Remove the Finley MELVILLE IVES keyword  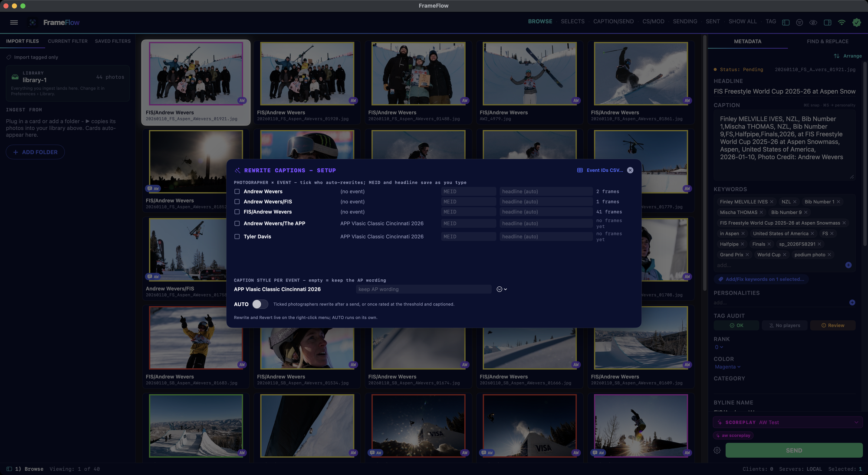pyautogui.click(x=772, y=202)
